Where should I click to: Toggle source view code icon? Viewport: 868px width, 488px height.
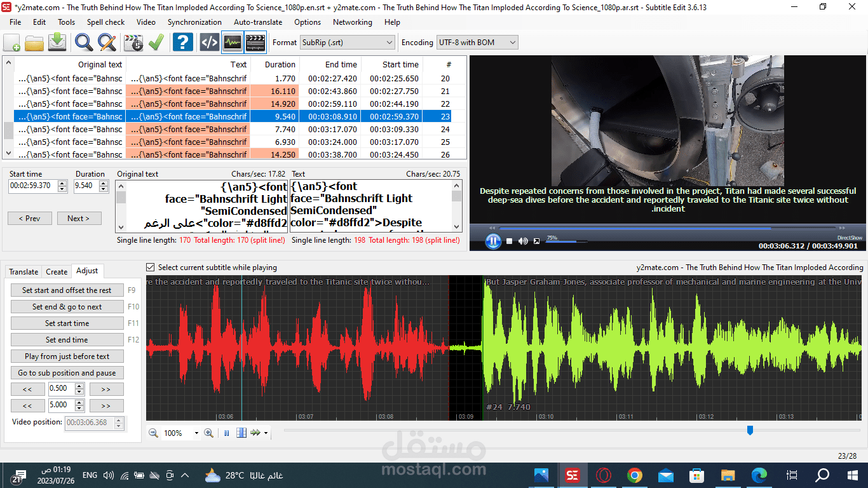point(210,43)
